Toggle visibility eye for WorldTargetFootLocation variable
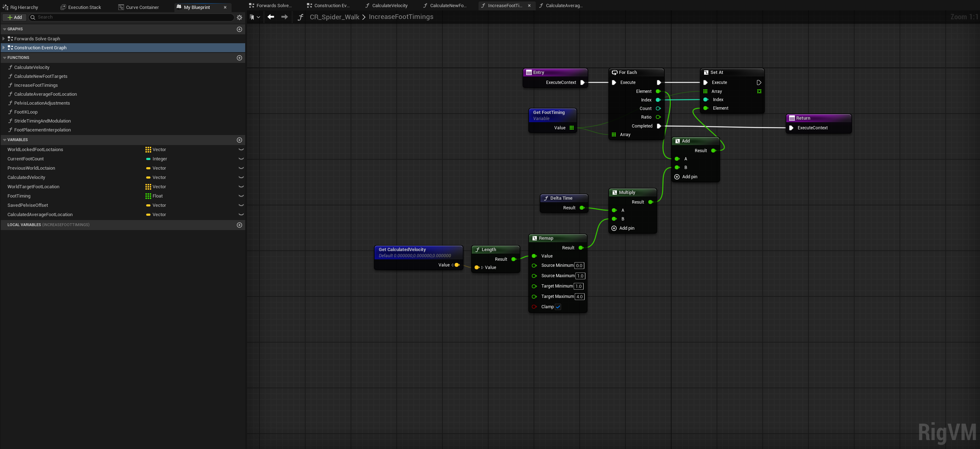980x449 pixels. 241,187
